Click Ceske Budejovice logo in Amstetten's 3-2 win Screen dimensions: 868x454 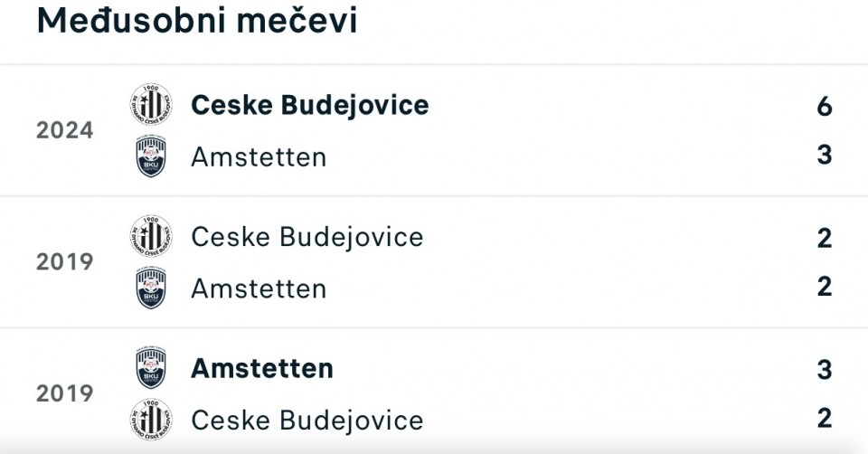pos(150,419)
